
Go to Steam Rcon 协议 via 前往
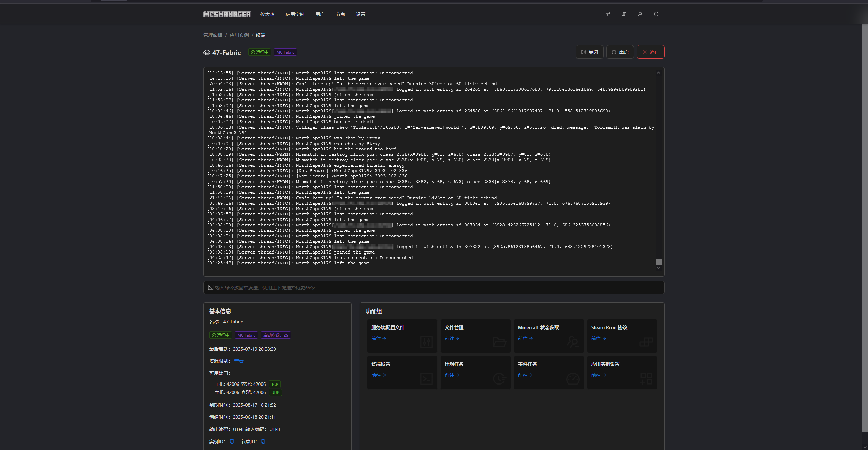598,338
